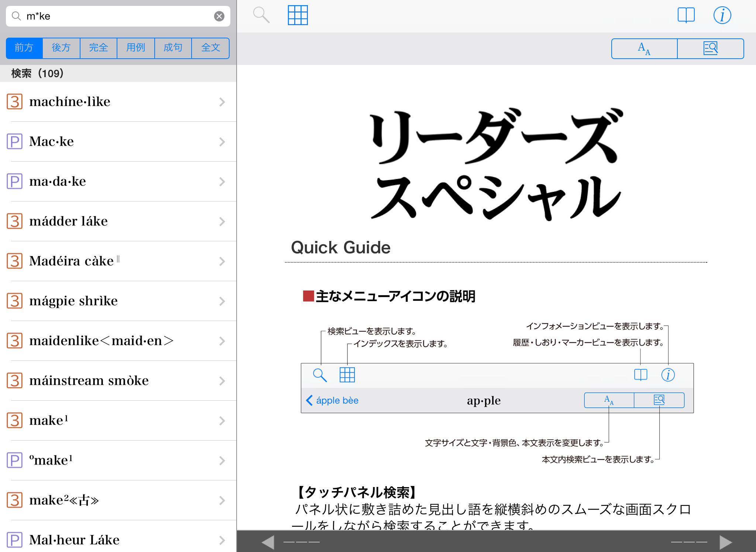This screenshot has width=756, height=552.
Task: Show the information view icon
Action: point(722,15)
